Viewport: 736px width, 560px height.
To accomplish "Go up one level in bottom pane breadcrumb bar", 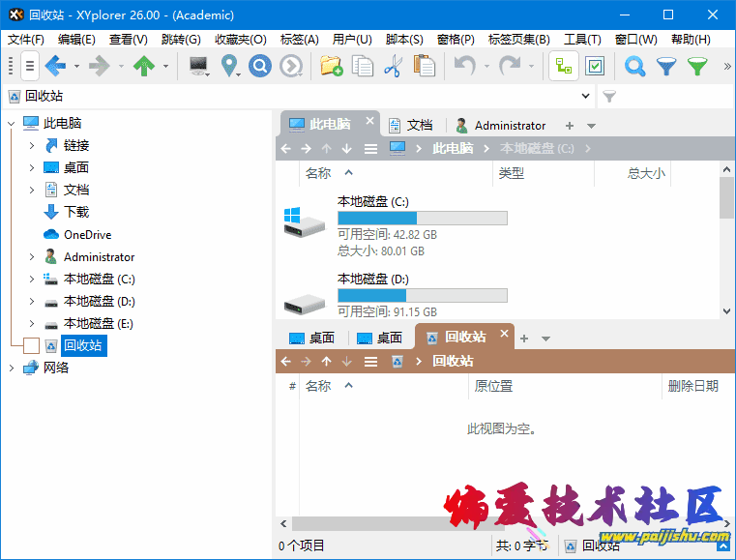I will (x=326, y=361).
